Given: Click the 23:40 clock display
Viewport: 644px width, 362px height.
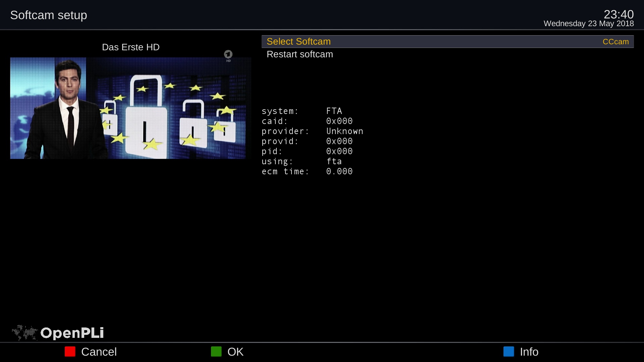Looking at the screenshot, I should (x=619, y=14).
